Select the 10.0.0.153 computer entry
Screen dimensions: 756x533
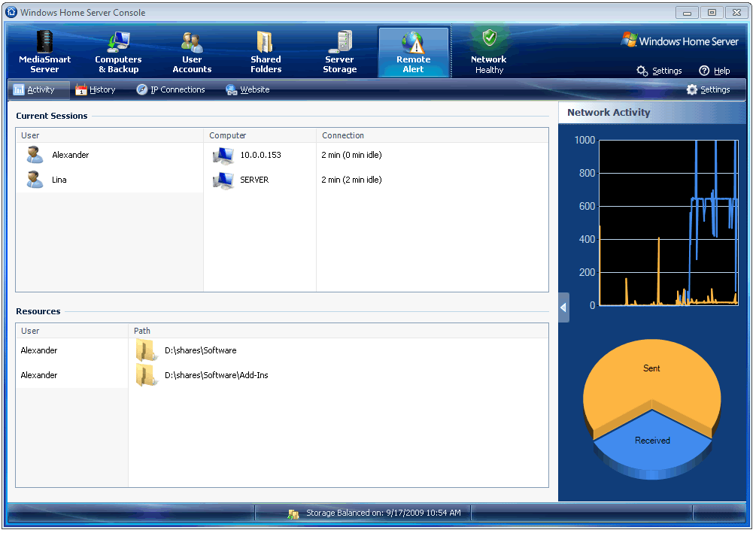[x=260, y=155]
